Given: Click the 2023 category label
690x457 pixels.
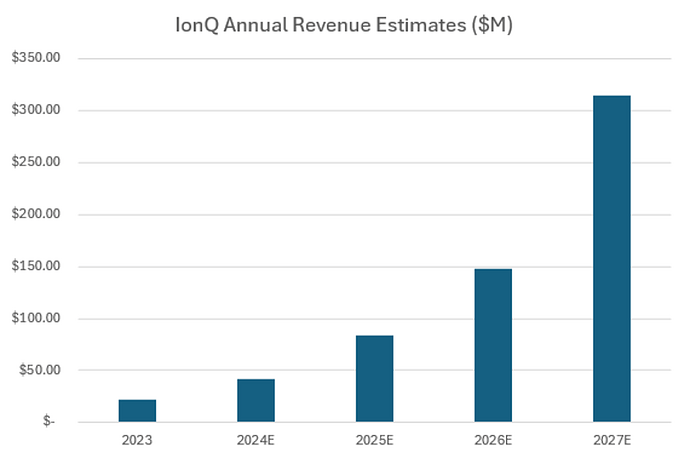Looking at the screenshot, I should [x=137, y=440].
